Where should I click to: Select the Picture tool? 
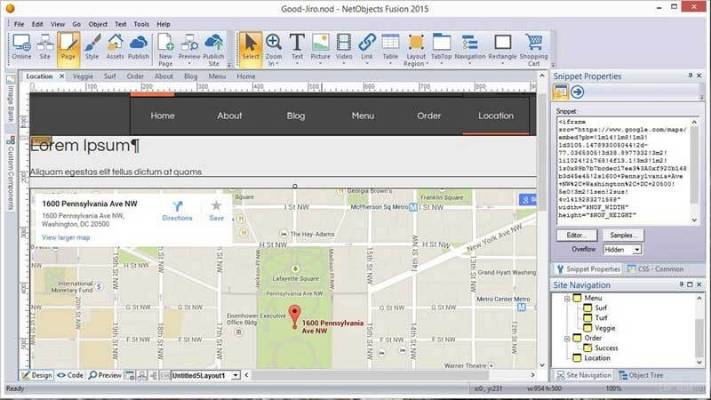321,47
